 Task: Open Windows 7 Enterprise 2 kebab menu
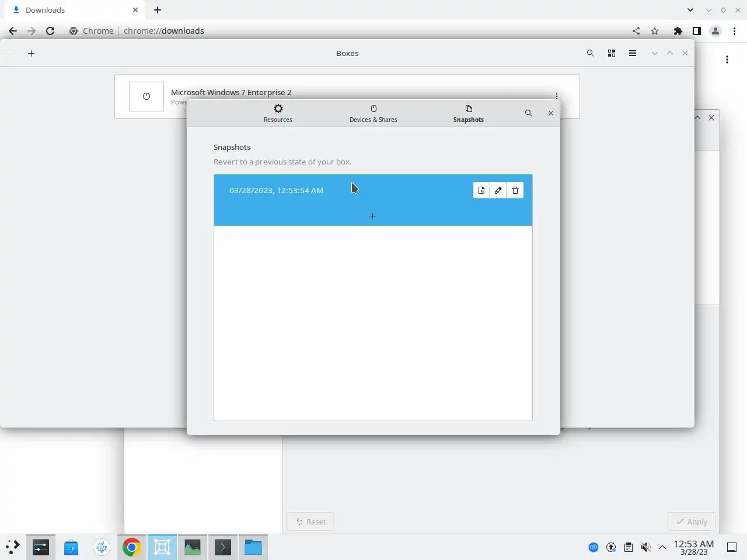coord(557,96)
